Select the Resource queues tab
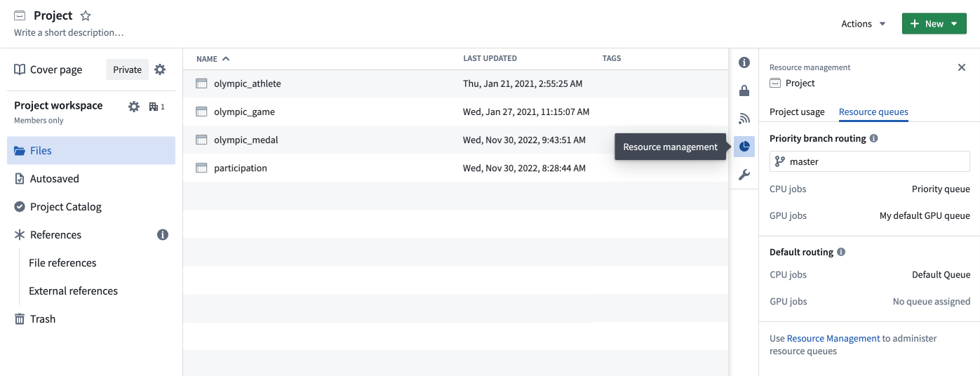980x376 pixels. click(873, 112)
